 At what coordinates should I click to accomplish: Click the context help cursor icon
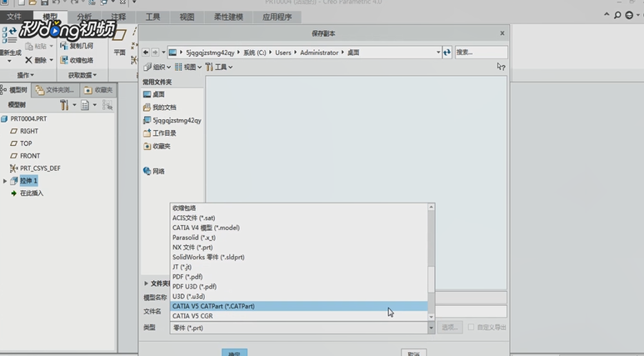pos(501,67)
